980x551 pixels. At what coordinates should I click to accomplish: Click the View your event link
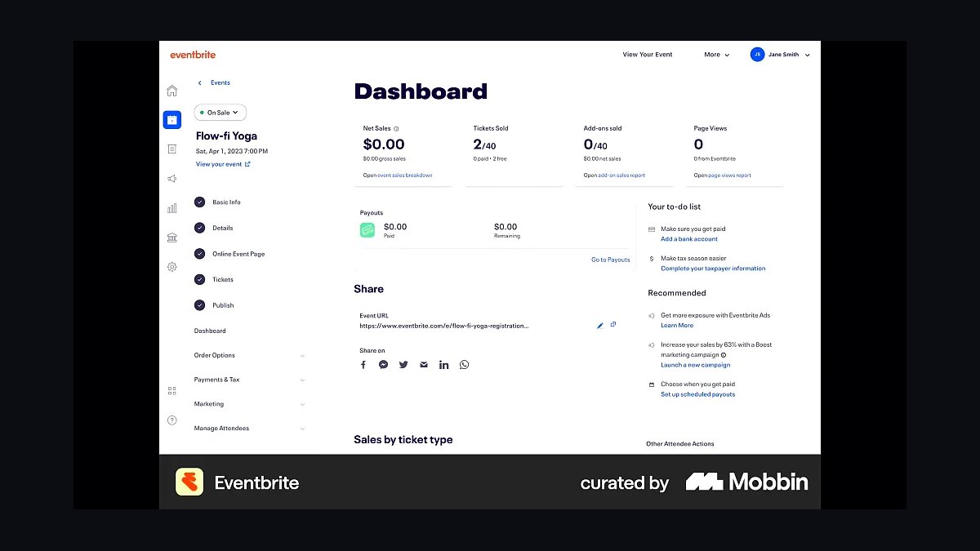223,164
